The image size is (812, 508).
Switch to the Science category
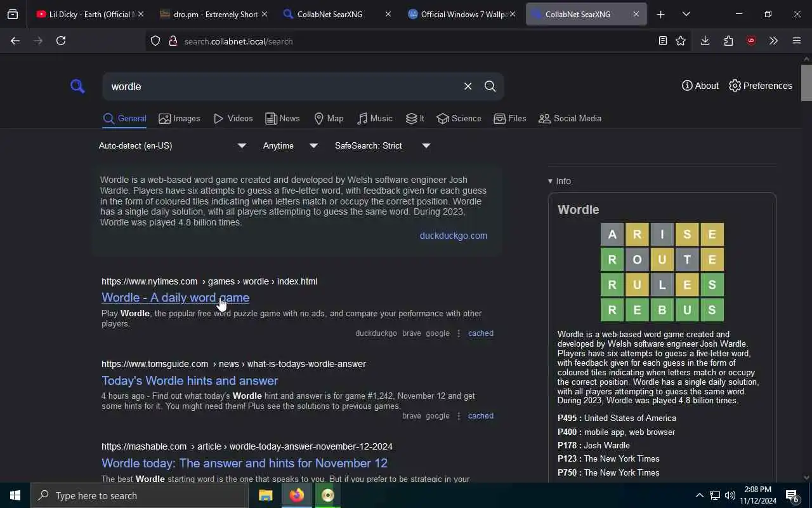459,119
